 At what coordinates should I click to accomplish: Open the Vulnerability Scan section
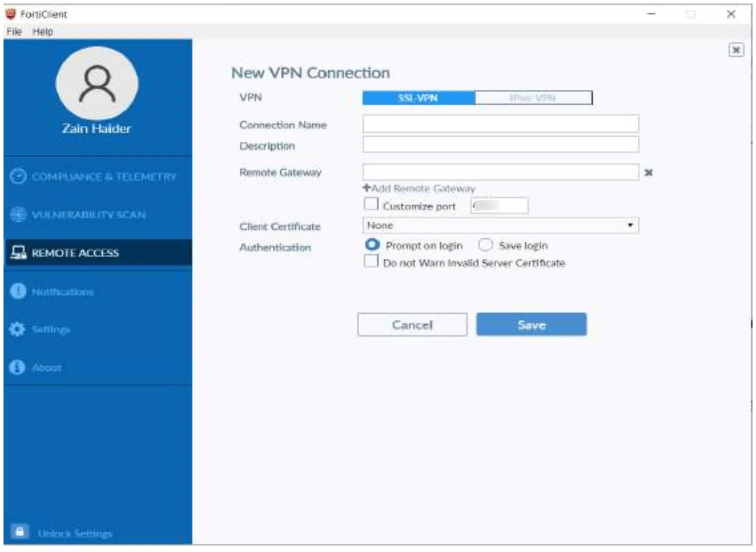(x=98, y=214)
